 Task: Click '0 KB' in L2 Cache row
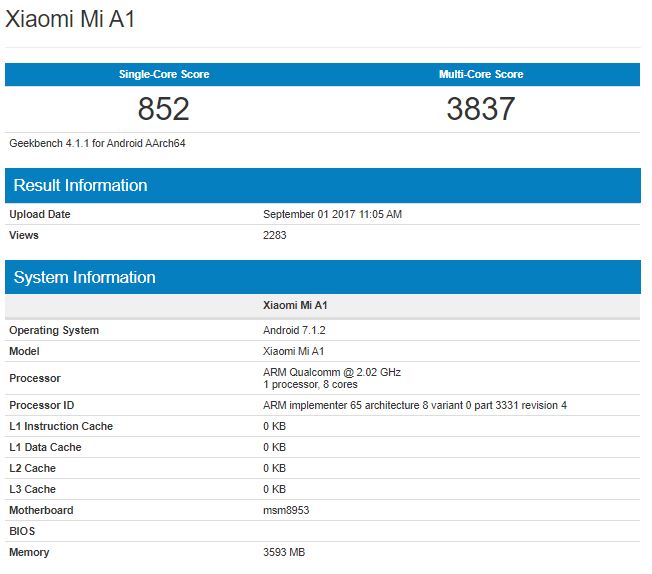(x=274, y=468)
